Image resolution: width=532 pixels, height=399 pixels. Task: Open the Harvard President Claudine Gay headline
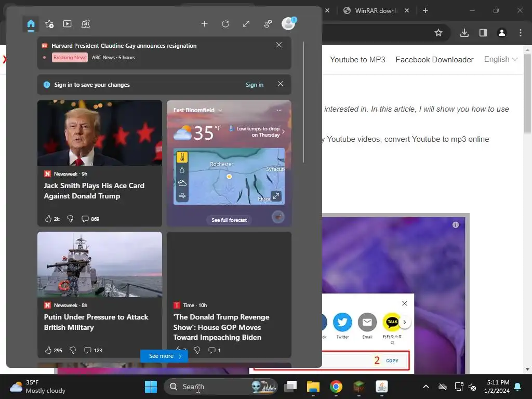[124, 46]
